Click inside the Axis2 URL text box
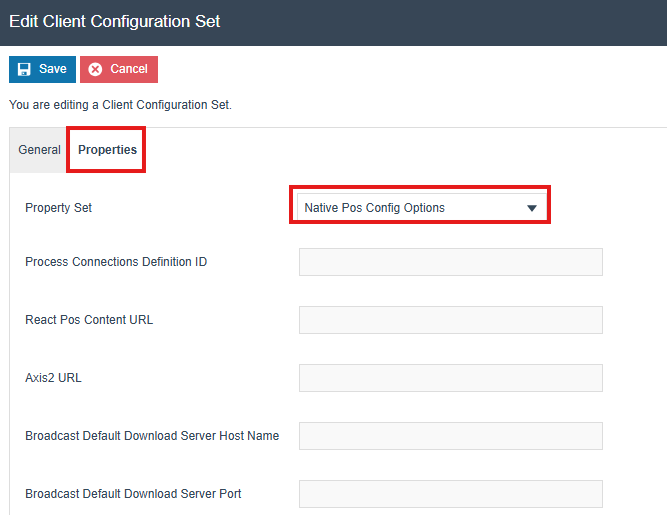This screenshot has height=515, width=667. [x=450, y=378]
